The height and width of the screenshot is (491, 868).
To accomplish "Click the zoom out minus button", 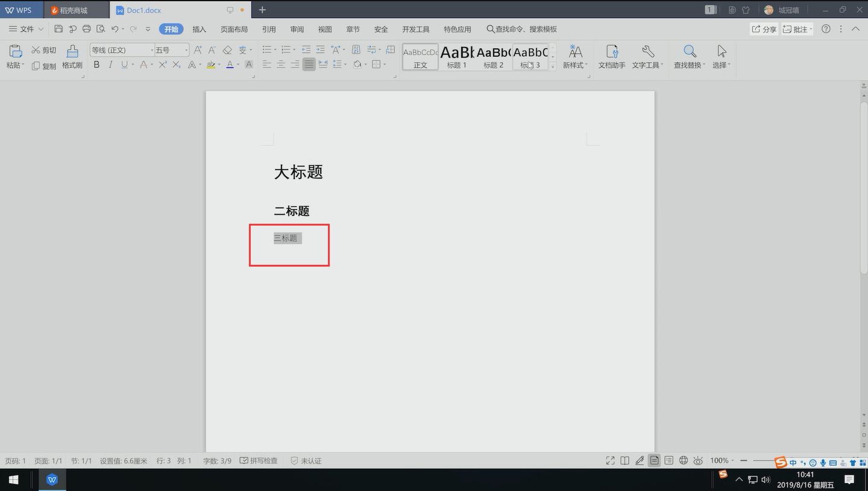I will [x=744, y=460].
